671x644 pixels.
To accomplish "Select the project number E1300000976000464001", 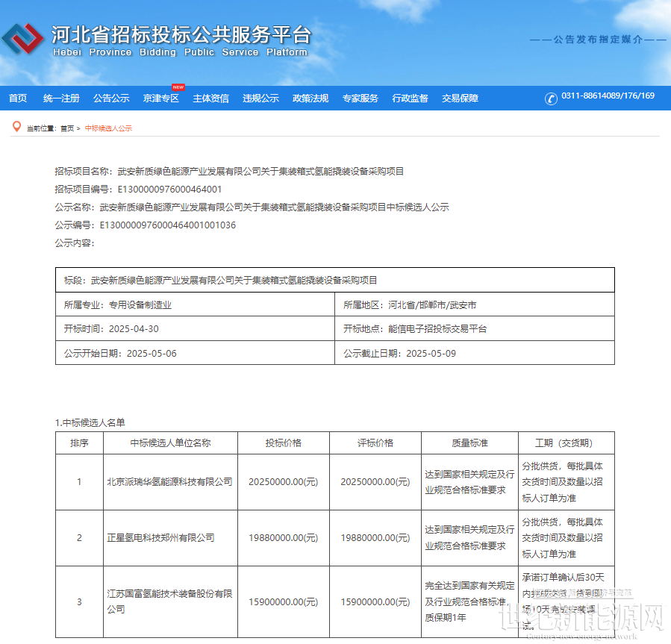I will (x=169, y=189).
